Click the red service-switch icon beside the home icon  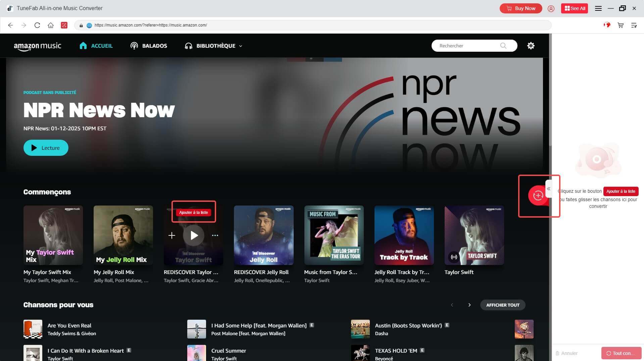click(64, 25)
